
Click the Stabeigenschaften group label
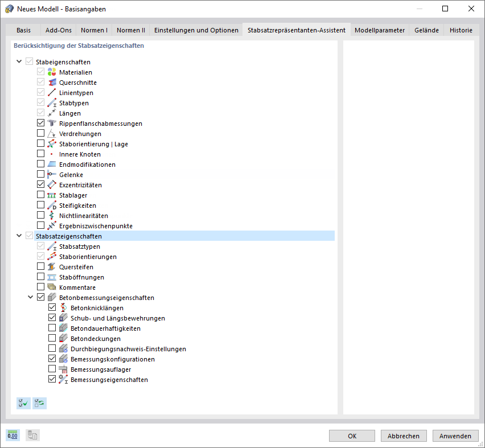tap(63, 62)
